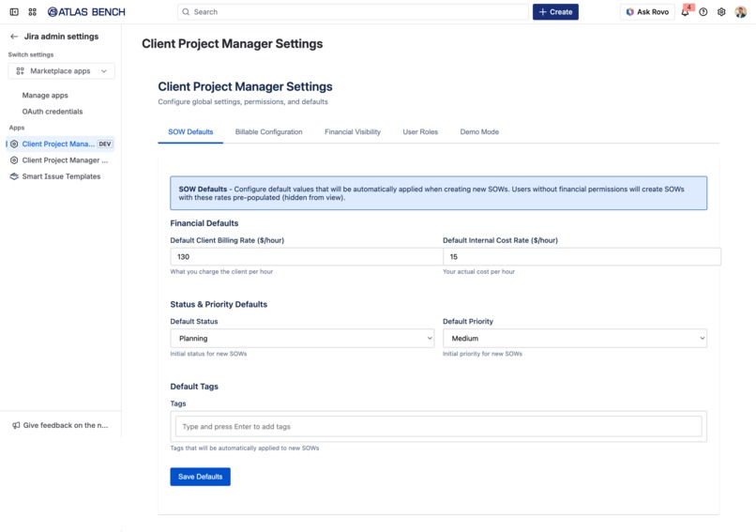Viewport: 756px width, 532px height.
Task: Click the Smart Issue Templates icon
Action: coord(14,176)
